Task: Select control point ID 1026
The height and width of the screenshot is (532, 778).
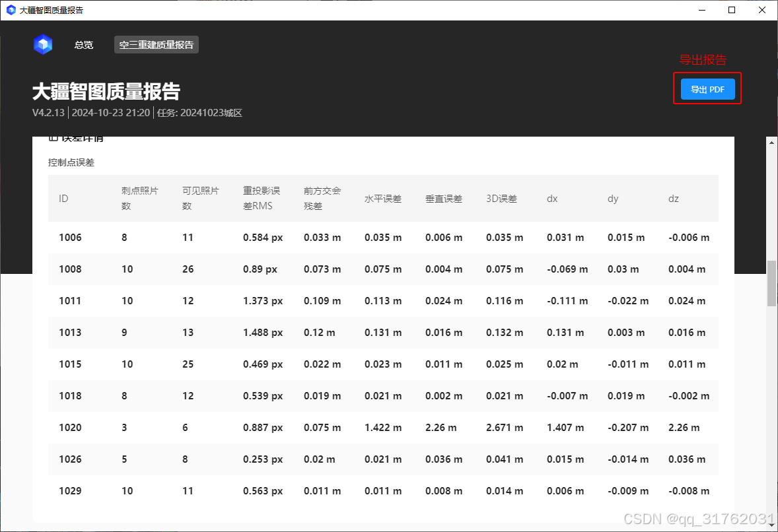Action: [x=70, y=459]
